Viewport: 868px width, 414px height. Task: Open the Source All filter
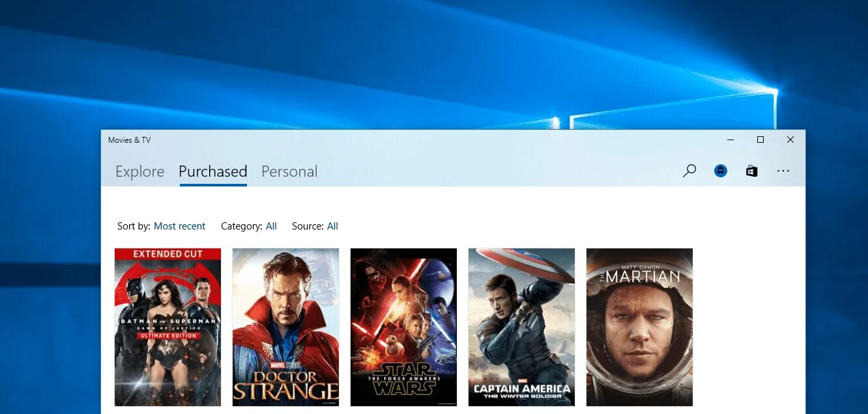[x=332, y=226]
